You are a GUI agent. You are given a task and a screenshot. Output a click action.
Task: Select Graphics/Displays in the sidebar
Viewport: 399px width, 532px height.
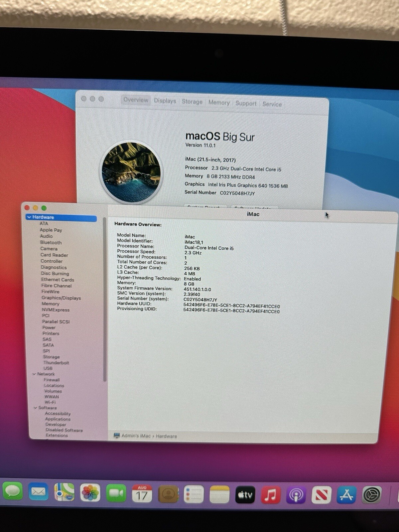coord(61,298)
